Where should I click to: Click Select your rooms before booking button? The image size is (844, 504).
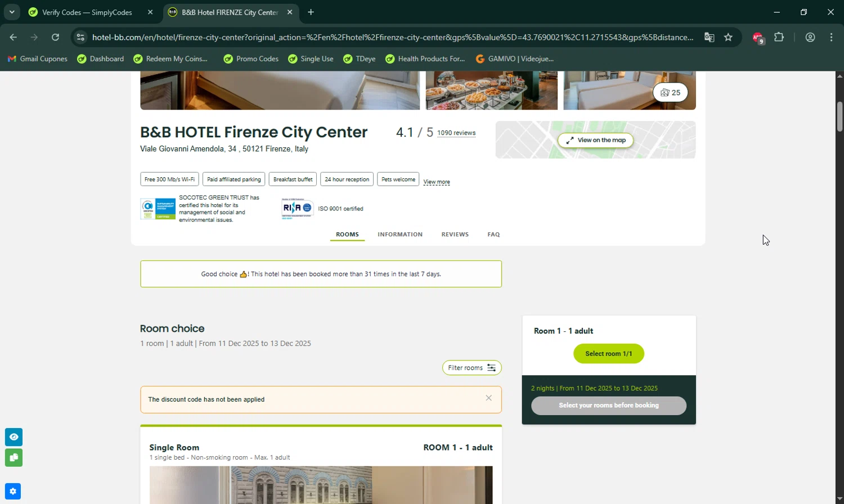[x=608, y=406]
